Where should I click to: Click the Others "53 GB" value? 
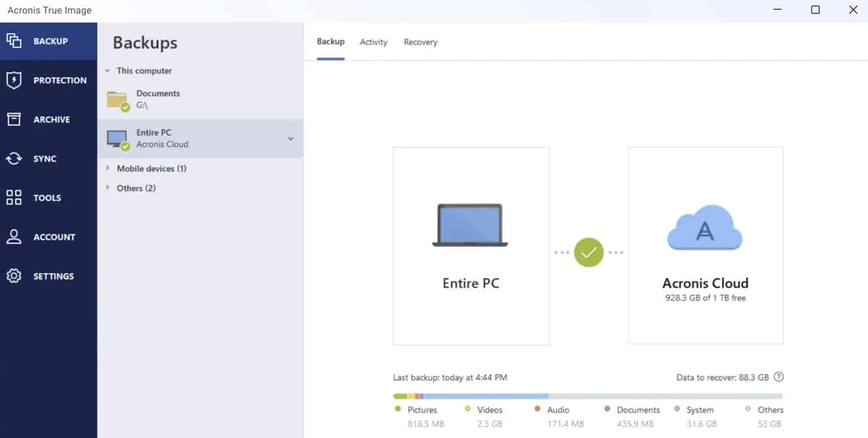770,424
